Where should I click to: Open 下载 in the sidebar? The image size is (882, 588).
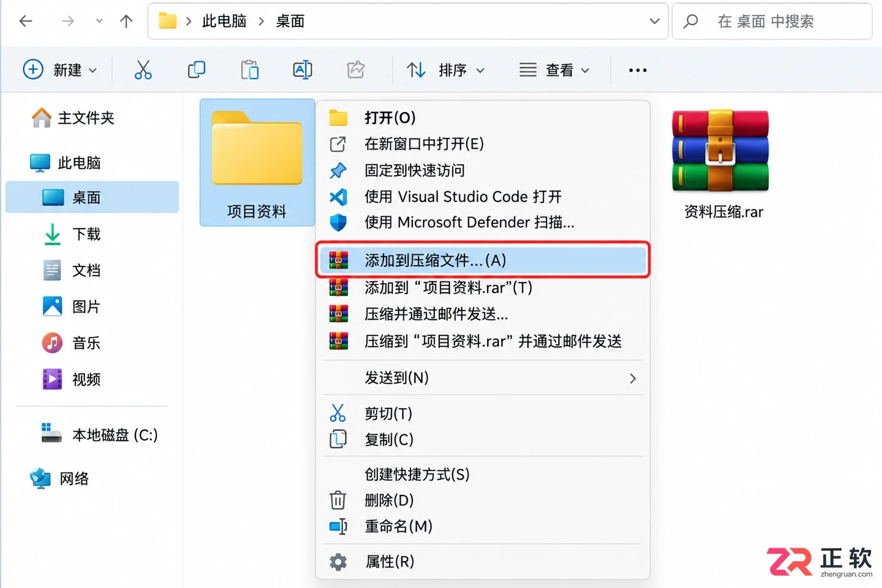pyautogui.click(x=92, y=234)
